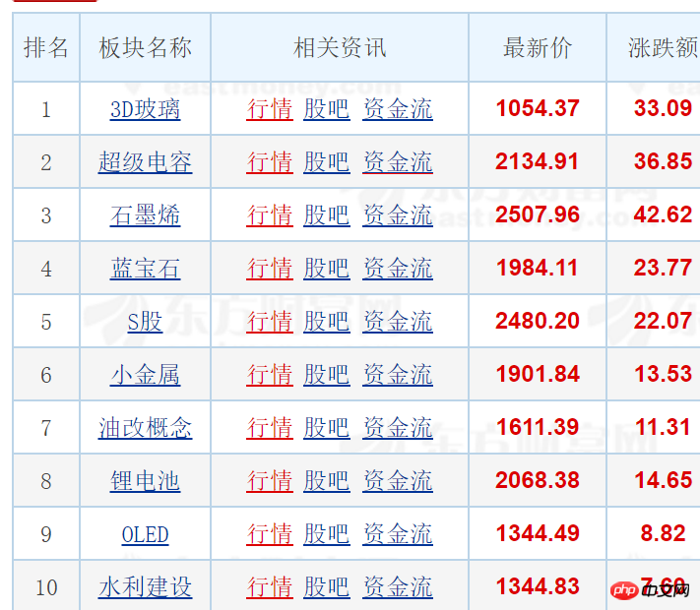Open the OLED sector link

click(x=145, y=534)
